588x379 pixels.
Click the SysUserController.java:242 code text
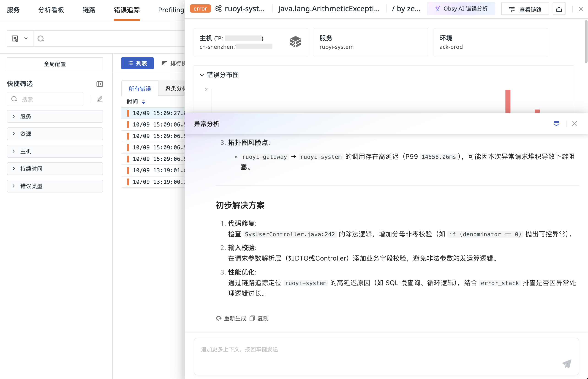(290, 234)
